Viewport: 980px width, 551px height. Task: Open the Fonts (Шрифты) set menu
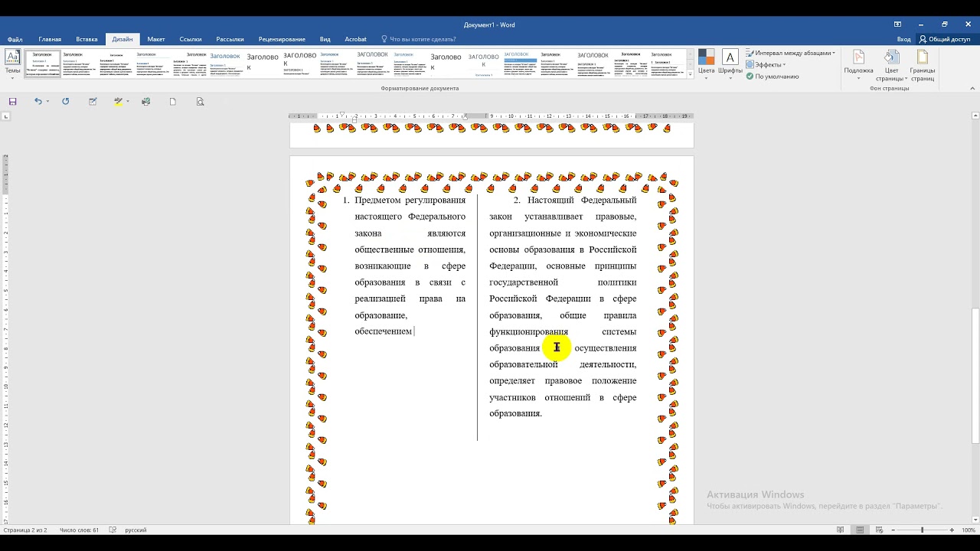730,63
